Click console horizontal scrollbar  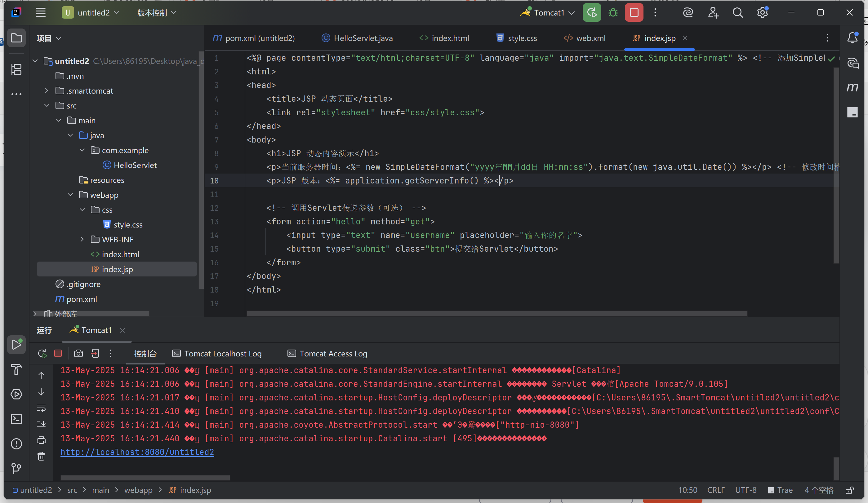tap(145, 478)
